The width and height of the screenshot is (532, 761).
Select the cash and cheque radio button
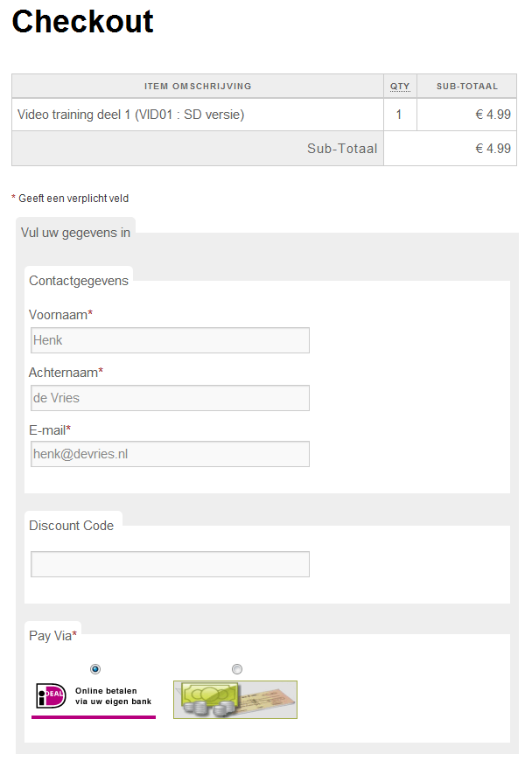pos(236,669)
